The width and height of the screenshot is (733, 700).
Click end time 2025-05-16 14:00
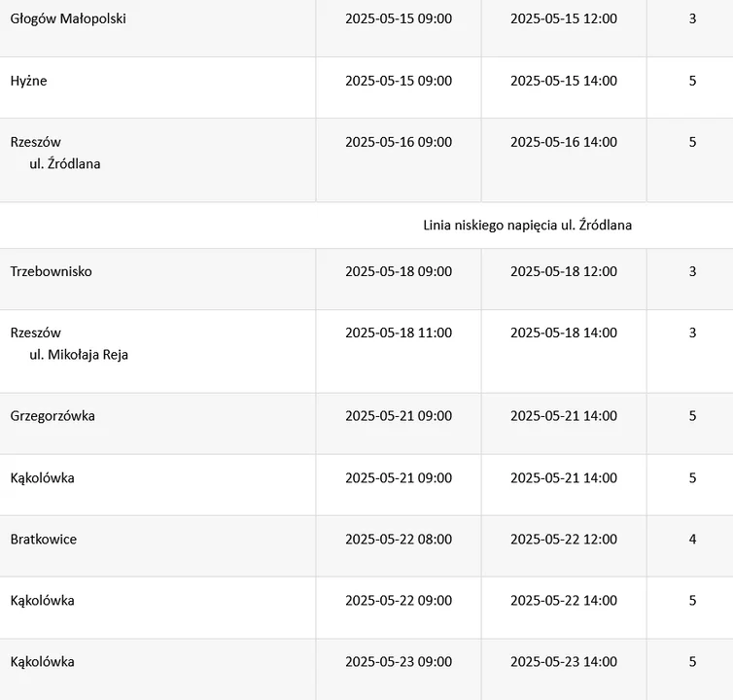pyautogui.click(x=564, y=142)
